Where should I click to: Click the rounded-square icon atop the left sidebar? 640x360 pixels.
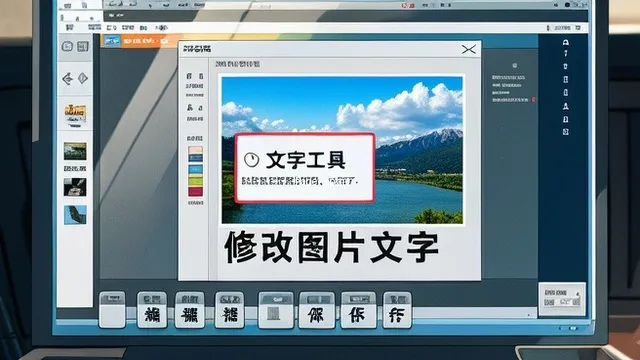[67, 46]
